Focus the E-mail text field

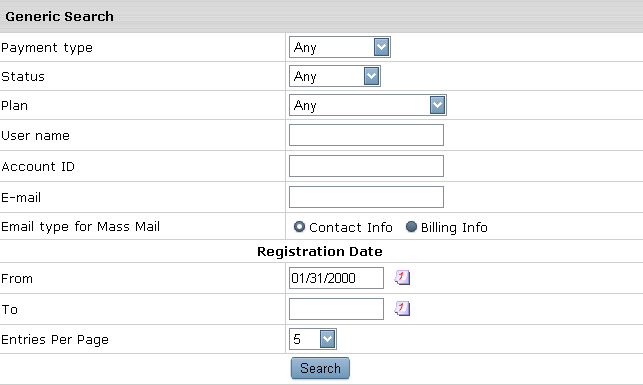366,197
